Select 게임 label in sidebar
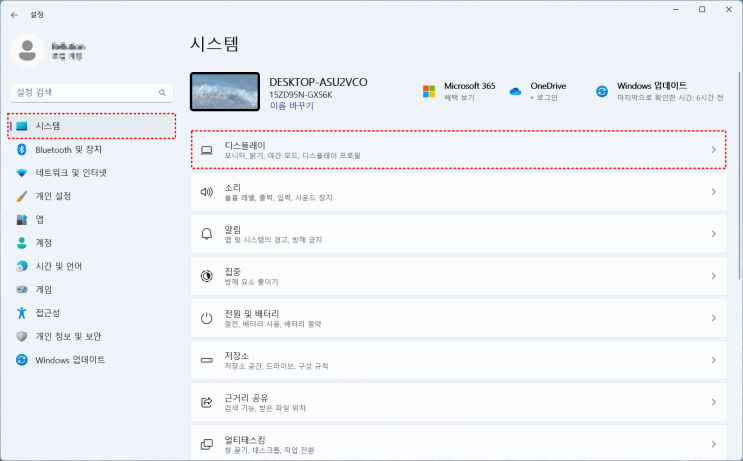The image size is (743, 461). (44, 289)
